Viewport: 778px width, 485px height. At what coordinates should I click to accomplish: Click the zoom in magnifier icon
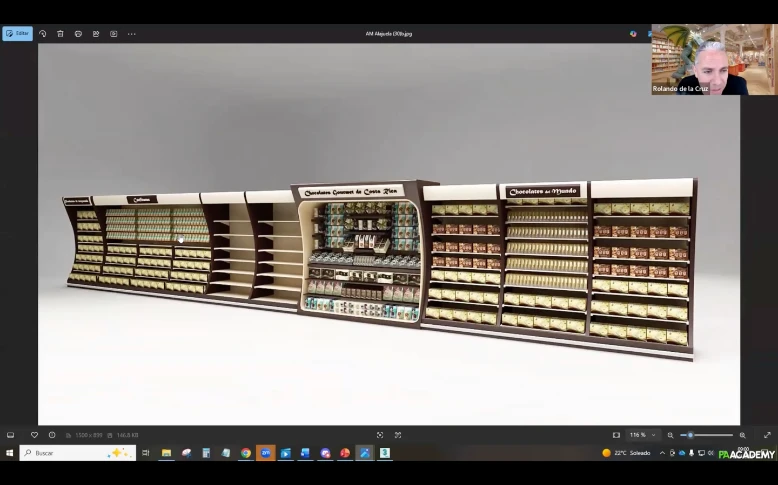point(742,435)
